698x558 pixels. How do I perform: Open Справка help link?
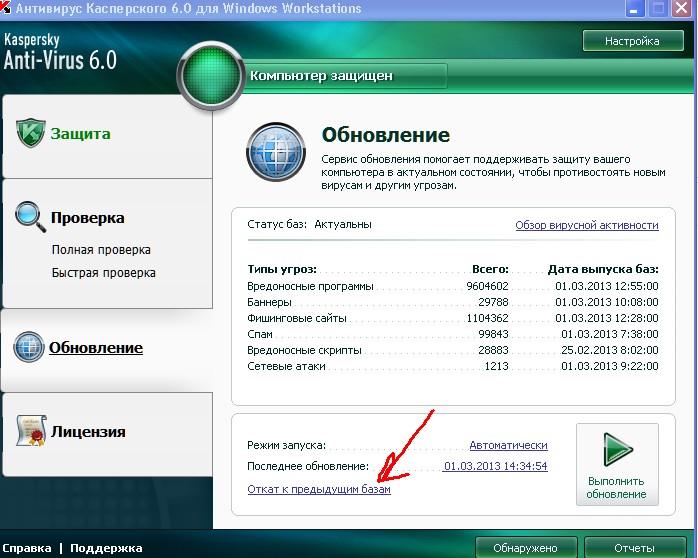pos(27,548)
